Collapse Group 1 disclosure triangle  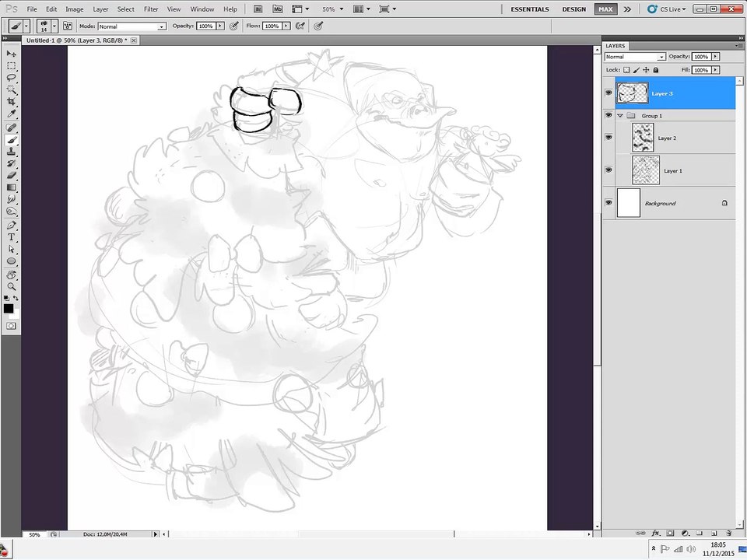point(620,116)
